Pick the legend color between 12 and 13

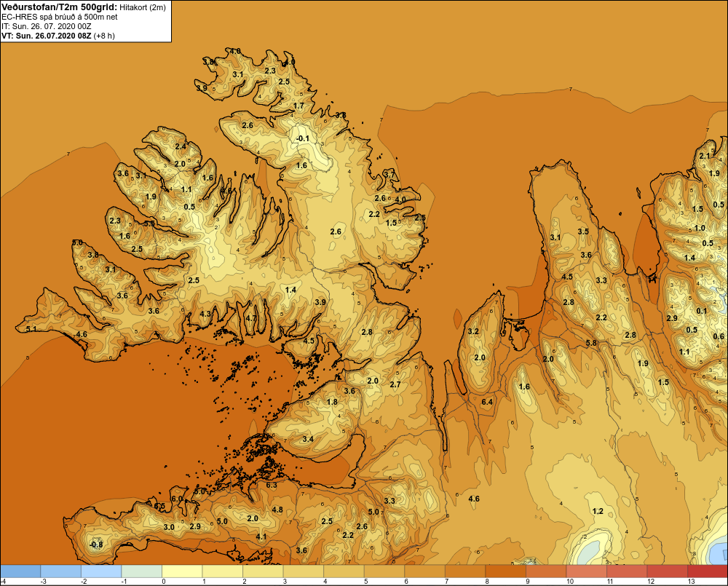pyautogui.click(x=667, y=571)
